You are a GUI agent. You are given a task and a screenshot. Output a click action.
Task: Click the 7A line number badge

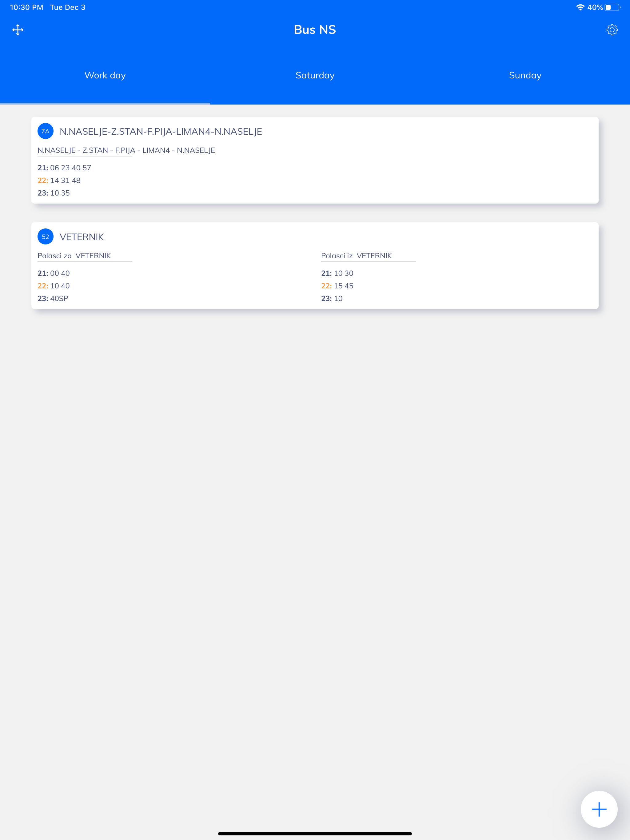click(x=46, y=131)
